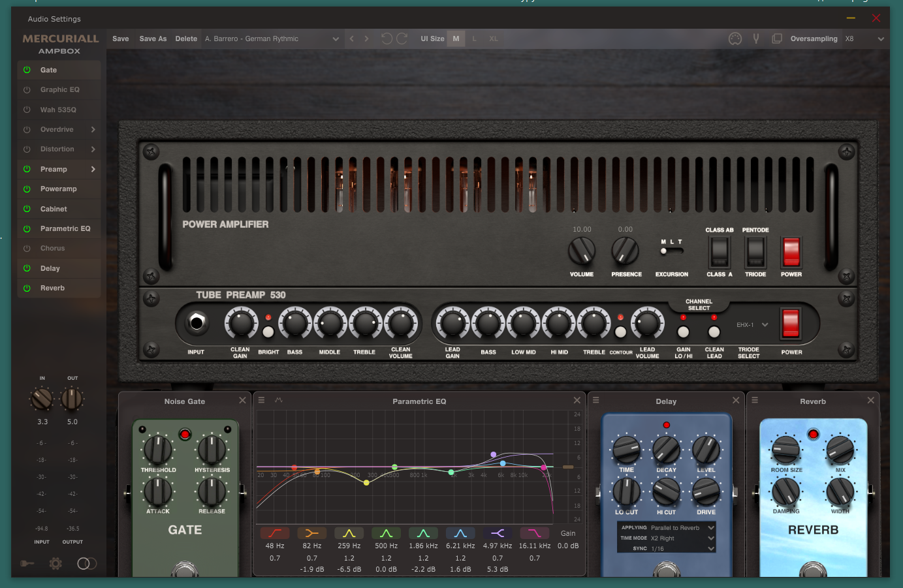Select the Reverb module in sidebar
Image resolution: width=903 pixels, height=588 pixels.
[x=59, y=288]
